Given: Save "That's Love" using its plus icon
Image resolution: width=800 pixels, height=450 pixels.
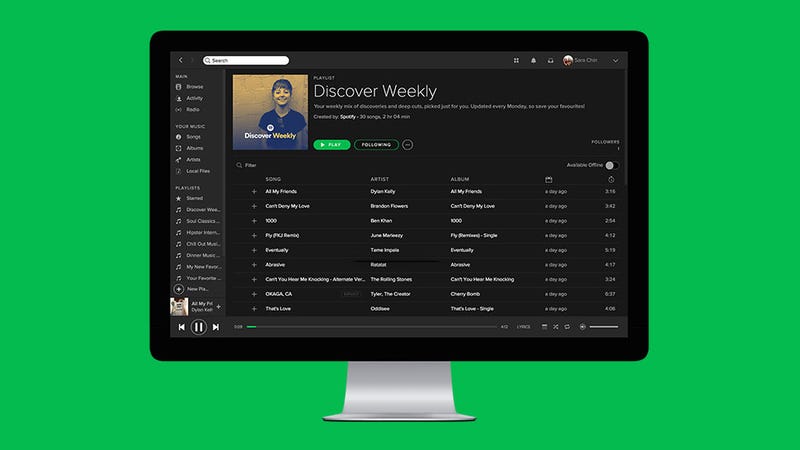Looking at the screenshot, I should click(x=254, y=309).
